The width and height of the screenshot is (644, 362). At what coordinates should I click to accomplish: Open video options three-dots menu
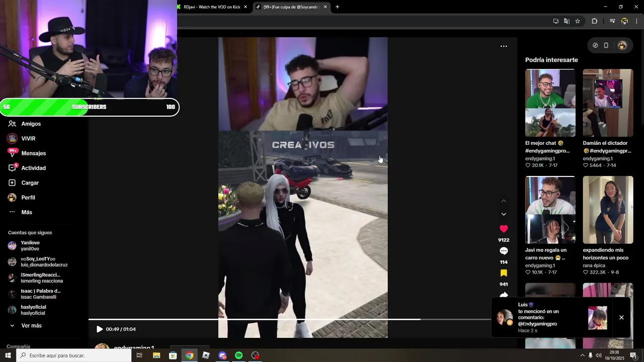coord(504,46)
